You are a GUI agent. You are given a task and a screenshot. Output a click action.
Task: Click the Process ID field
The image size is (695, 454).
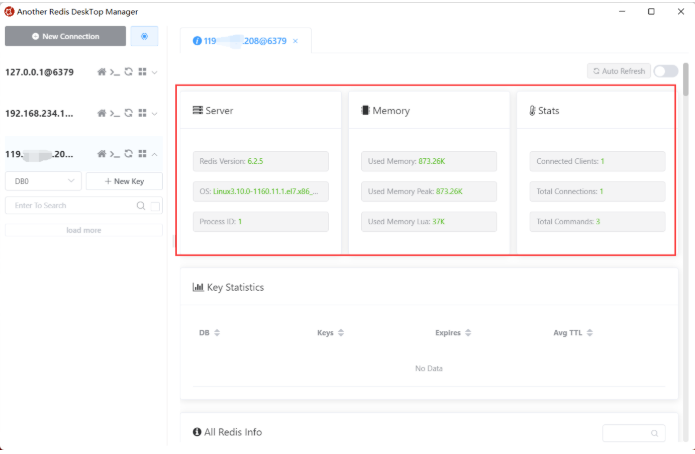(261, 222)
